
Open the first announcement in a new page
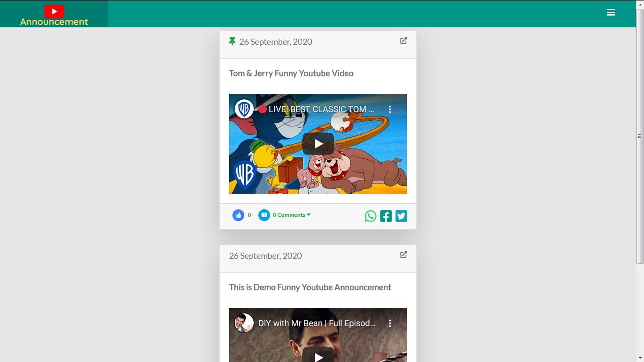point(403,41)
